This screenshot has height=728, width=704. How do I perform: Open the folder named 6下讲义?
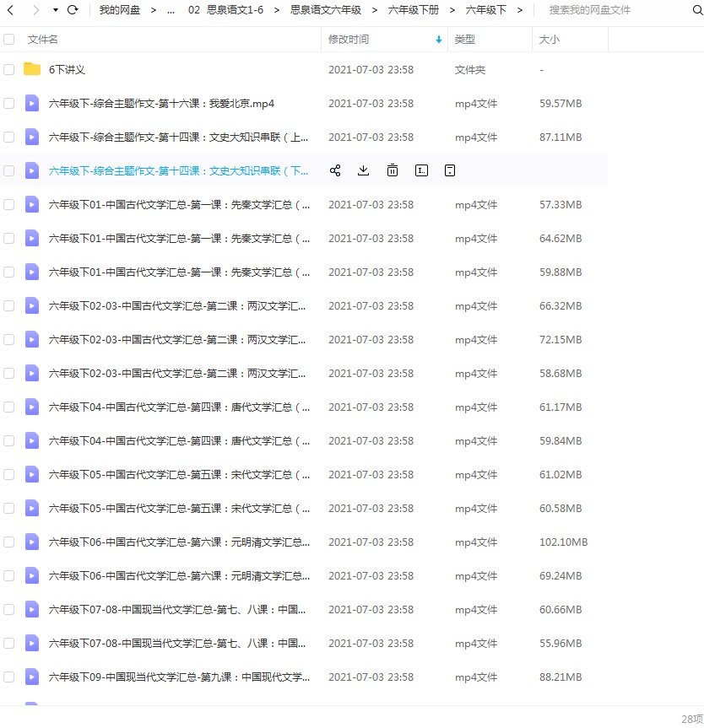[x=67, y=70]
